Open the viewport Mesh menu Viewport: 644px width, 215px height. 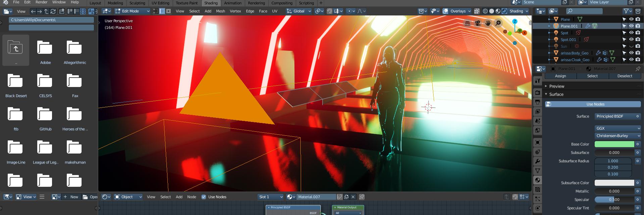click(x=220, y=11)
